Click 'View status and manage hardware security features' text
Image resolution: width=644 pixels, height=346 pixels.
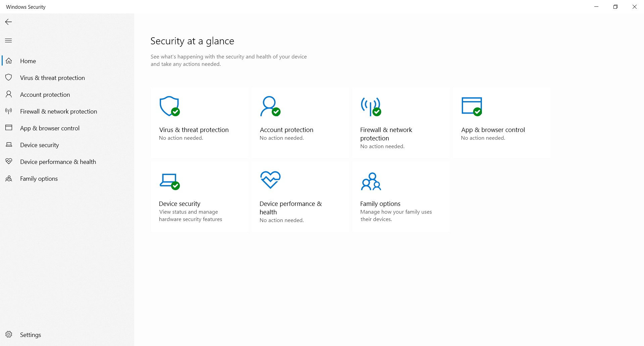[191, 216]
